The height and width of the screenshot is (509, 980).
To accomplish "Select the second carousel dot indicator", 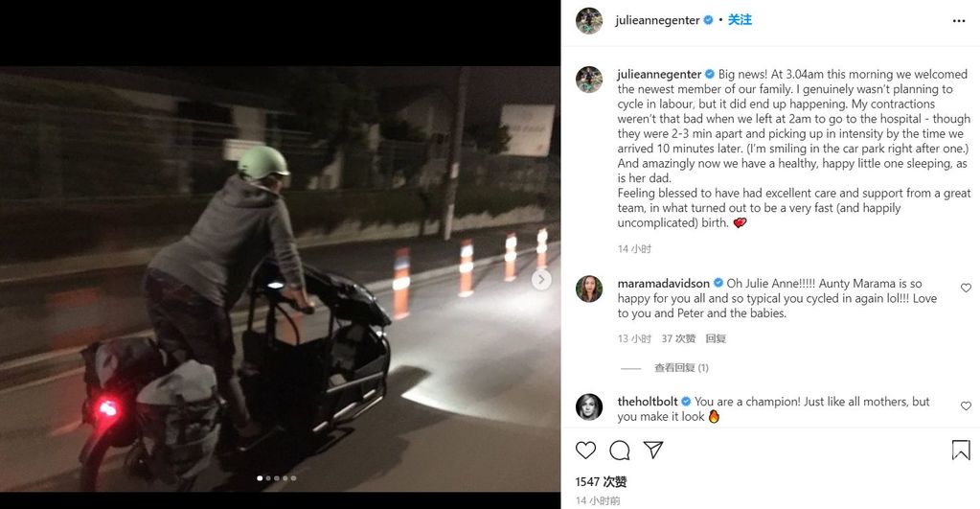I will click(x=268, y=478).
